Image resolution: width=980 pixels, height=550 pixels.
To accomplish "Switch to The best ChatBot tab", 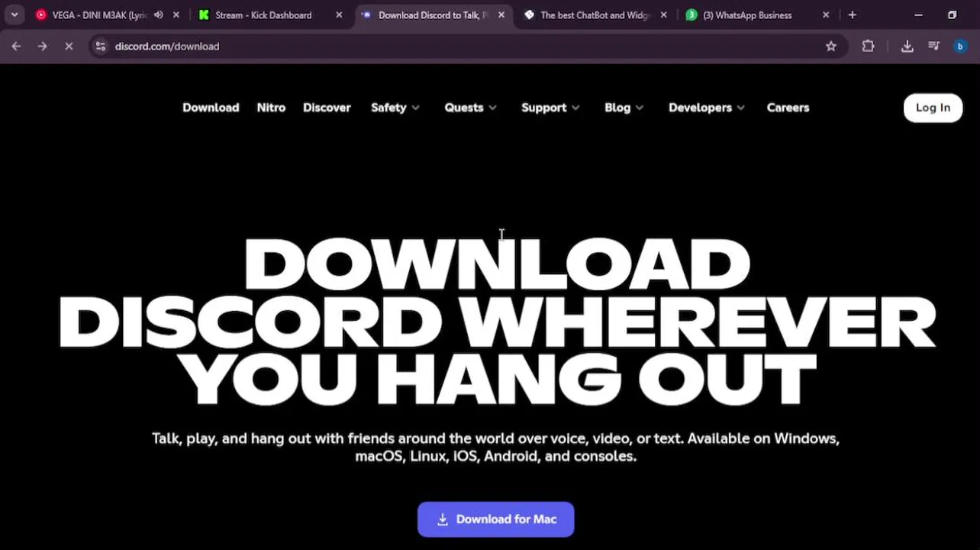I will [594, 15].
